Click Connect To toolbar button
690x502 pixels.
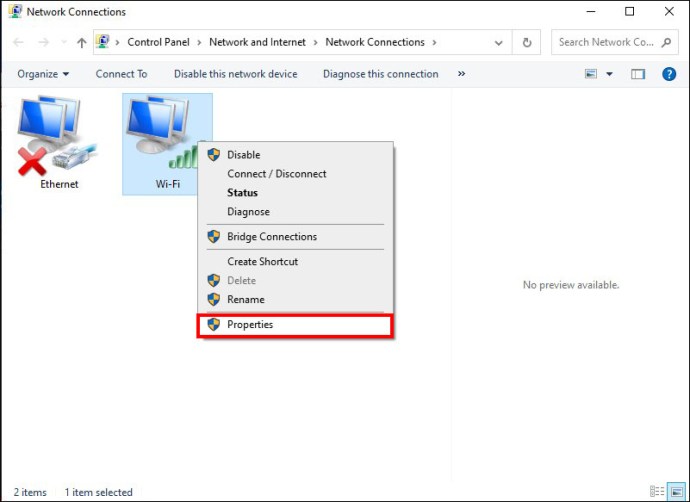click(x=121, y=74)
